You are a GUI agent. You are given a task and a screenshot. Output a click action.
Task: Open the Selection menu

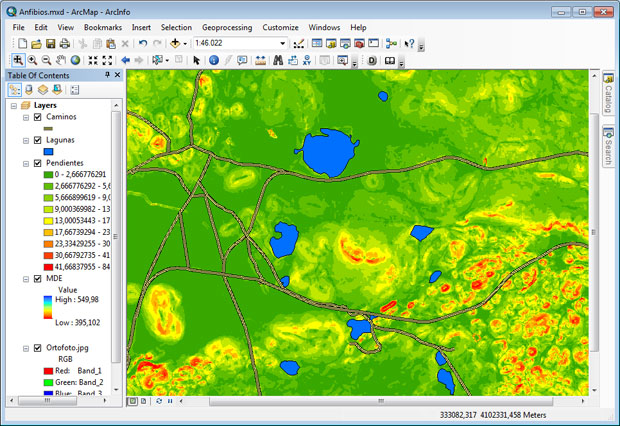[176, 27]
